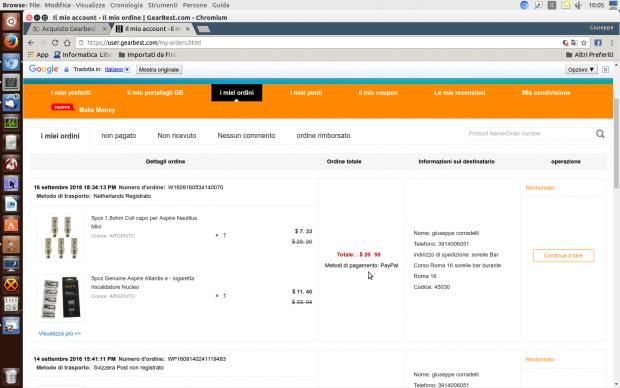The width and height of the screenshot is (620, 388).
Task: Go back with the browser back arrow
Action: (31, 43)
